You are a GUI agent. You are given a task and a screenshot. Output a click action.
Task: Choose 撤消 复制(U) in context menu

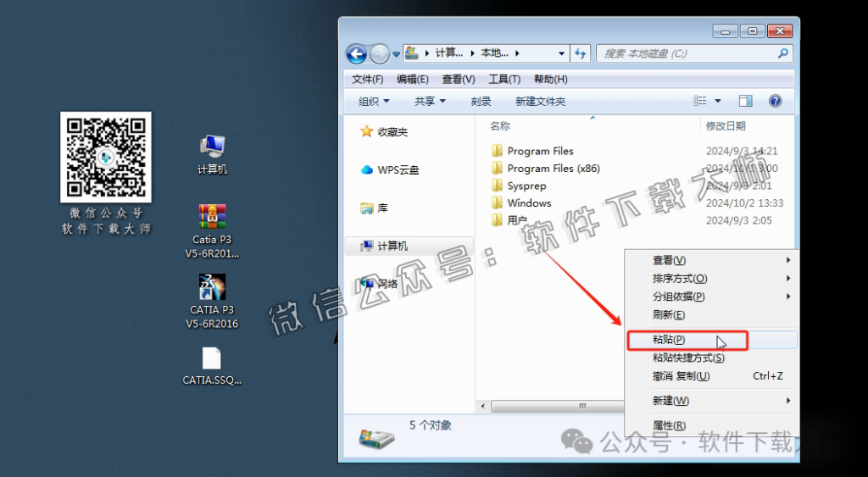(x=712, y=376)
